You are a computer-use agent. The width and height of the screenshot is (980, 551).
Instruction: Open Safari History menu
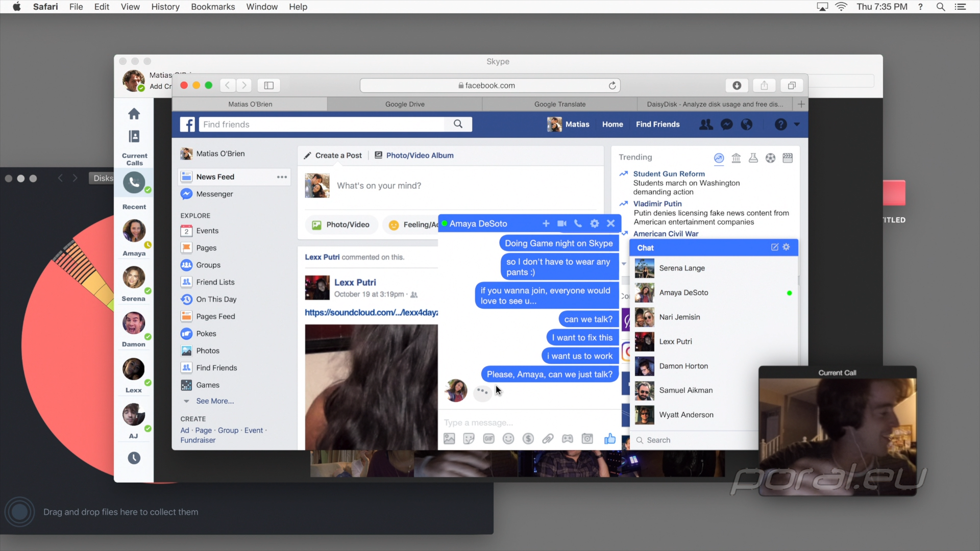click(x=165, y=7)
